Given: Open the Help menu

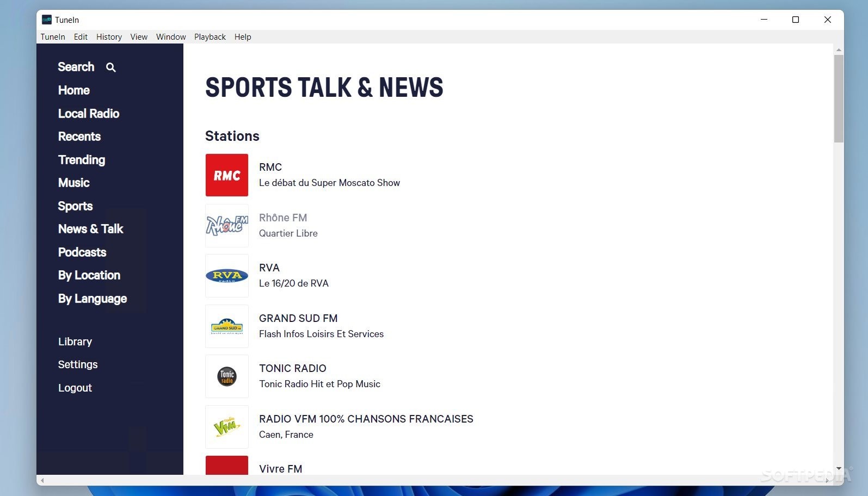Looking at the screenshot, I should (243, 37).
